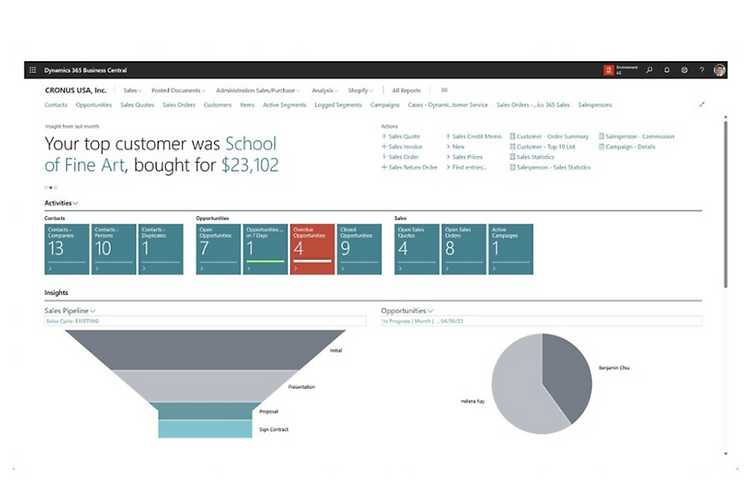Click the Initial funnel segment
Viewport: 749px width, 504px height.
tap(205, 350)
